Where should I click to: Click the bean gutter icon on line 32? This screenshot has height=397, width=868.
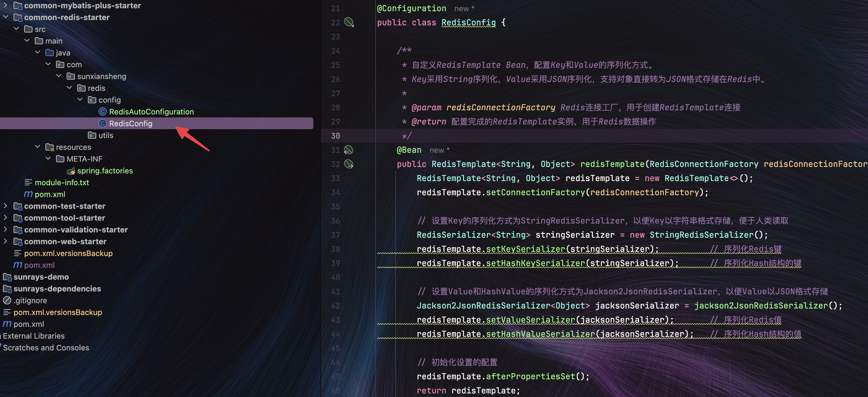pos(349,164)
